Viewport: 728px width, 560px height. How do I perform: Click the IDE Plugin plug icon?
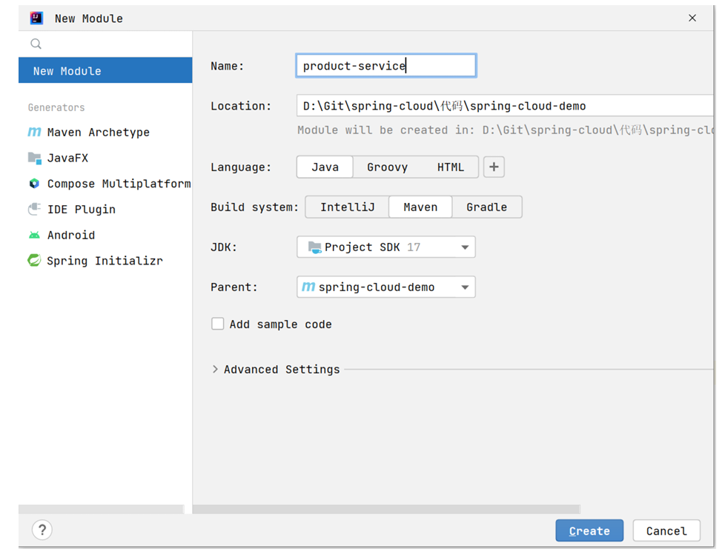34,209
